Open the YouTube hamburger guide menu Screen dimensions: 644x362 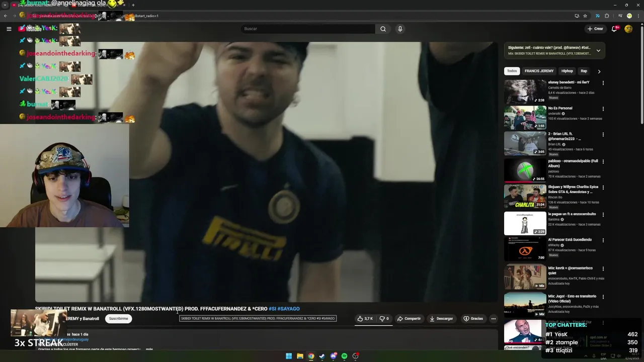(9, 29)
